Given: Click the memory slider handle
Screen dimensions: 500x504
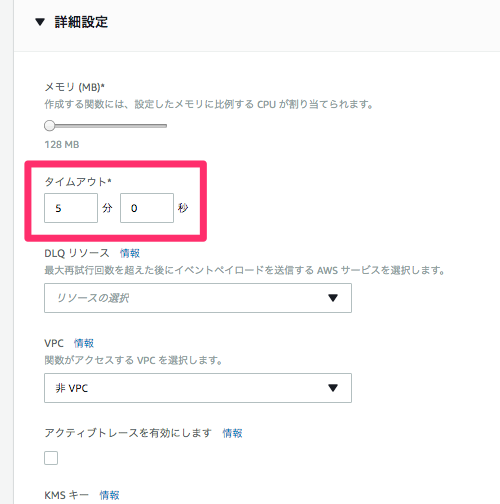Looking at the screenshot, I should [50, 126].
